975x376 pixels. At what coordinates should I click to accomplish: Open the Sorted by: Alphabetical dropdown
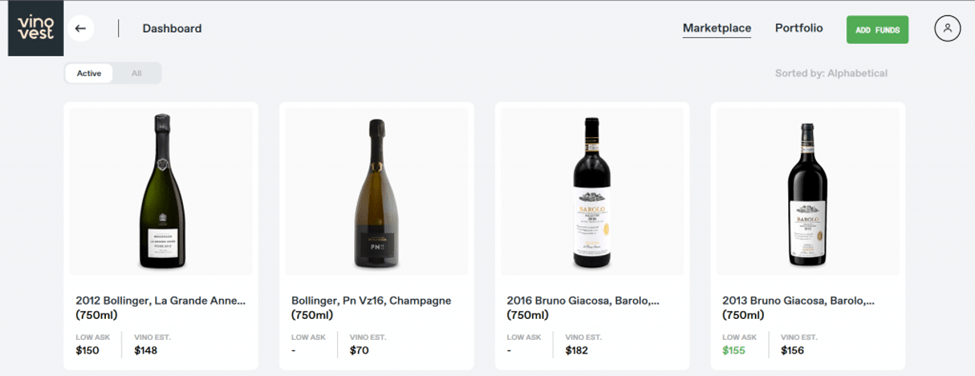[831, 73]
